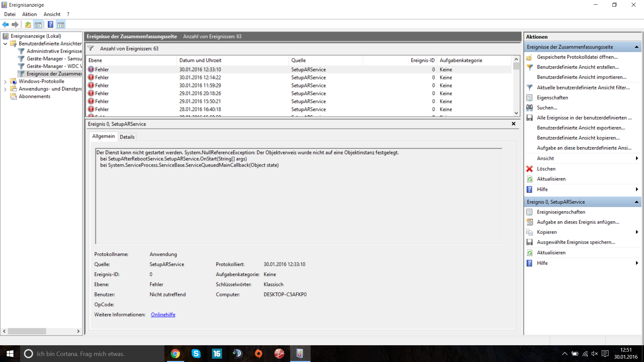Click the filter funnel icon above event list
This screenshot has height=362, width=644.
pyautogui.click(x=91, y=49)
